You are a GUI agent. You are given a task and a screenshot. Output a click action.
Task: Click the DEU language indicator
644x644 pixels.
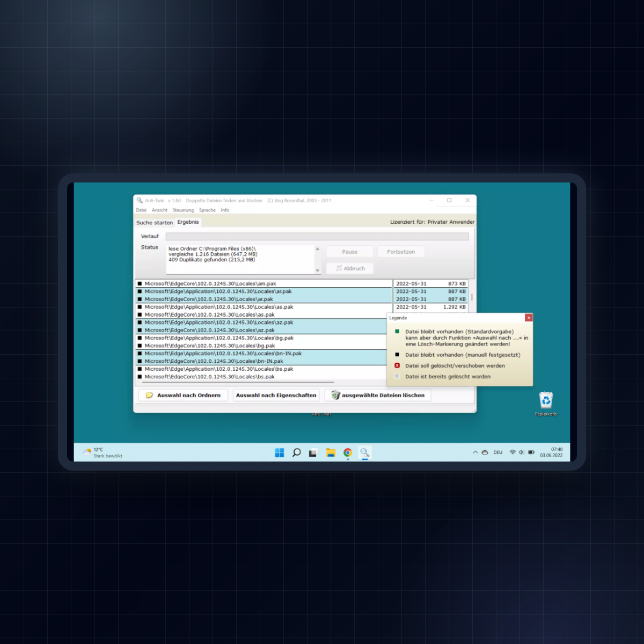[x=498, y=452]
